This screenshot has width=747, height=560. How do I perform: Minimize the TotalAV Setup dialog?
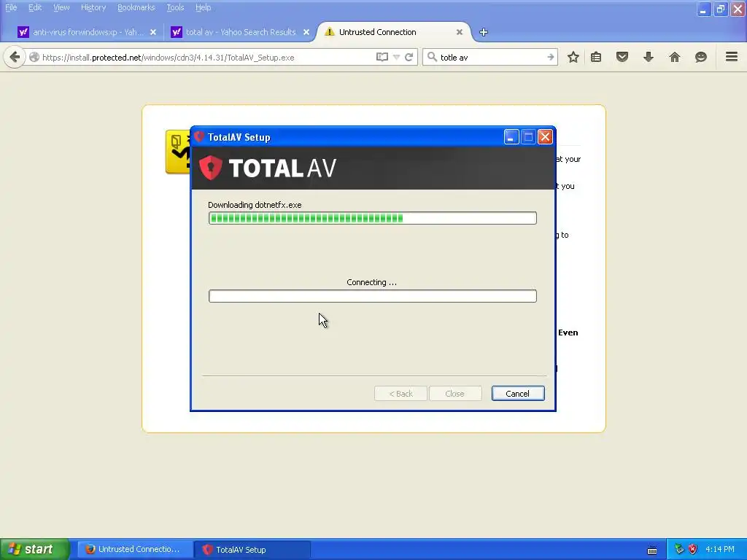click(x=511, y=137)
